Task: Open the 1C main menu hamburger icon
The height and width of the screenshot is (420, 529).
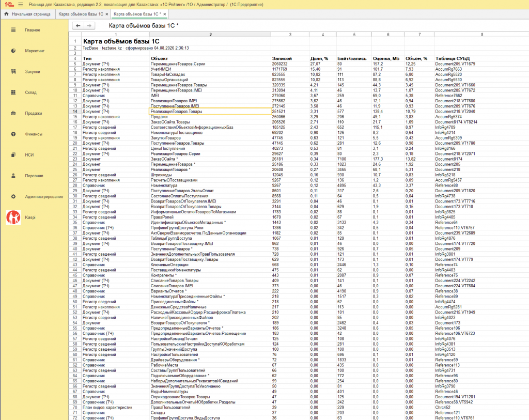Action: 21,4
